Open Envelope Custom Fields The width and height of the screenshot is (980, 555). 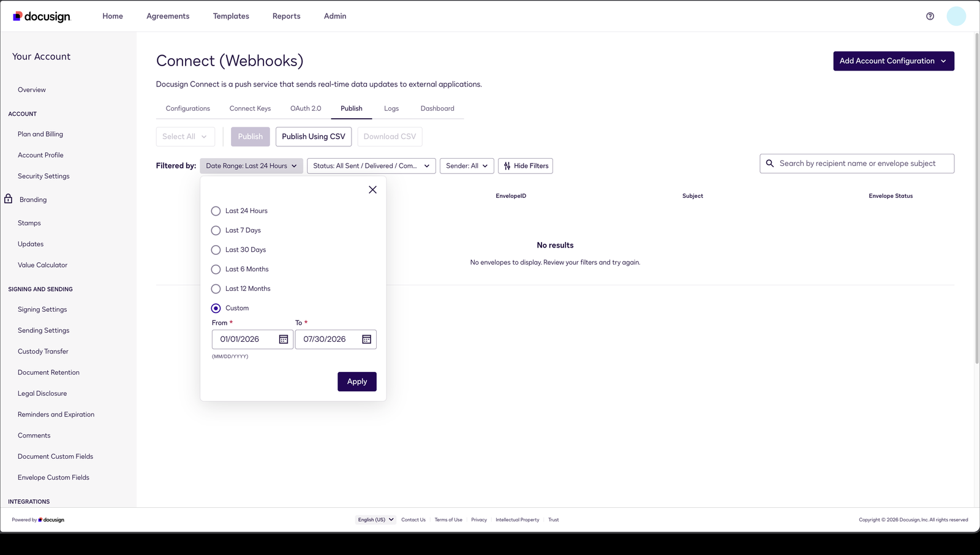point(53,478)
